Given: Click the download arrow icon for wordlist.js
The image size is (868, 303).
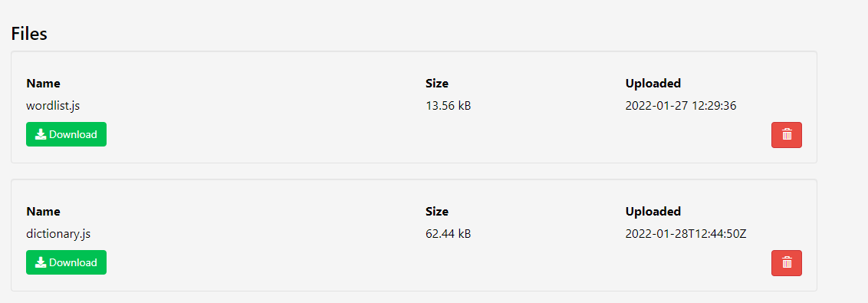Looking at the screenshot, I should point(41,134).
